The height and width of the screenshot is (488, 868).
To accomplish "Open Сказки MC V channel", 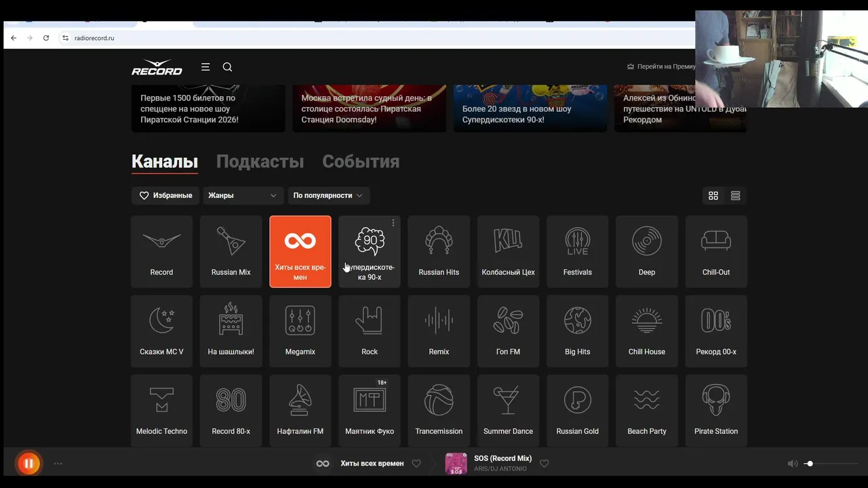I will pyautogui.click(x=161, y=331).
